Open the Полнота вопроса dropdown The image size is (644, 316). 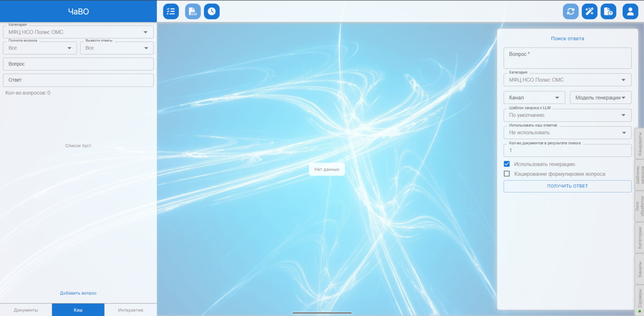[x=40, y=48]
